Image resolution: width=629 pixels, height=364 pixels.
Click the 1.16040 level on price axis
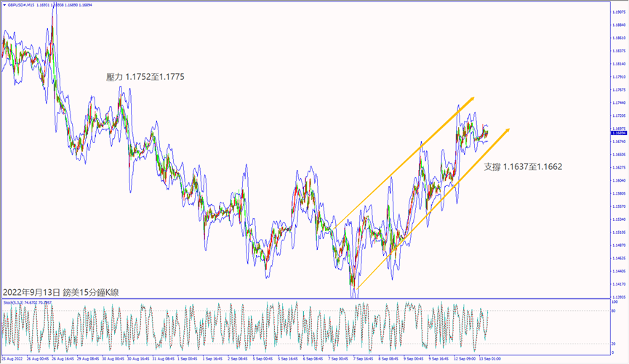(619, 180)
